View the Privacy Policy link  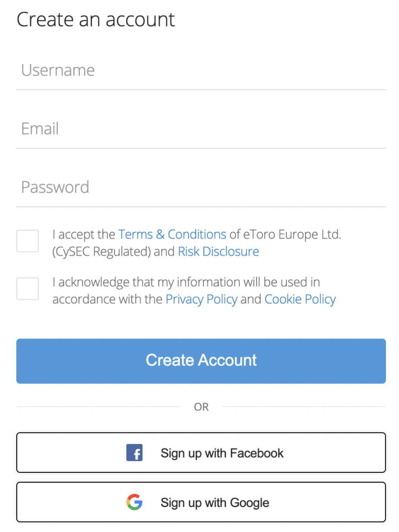tap(201, 299)
